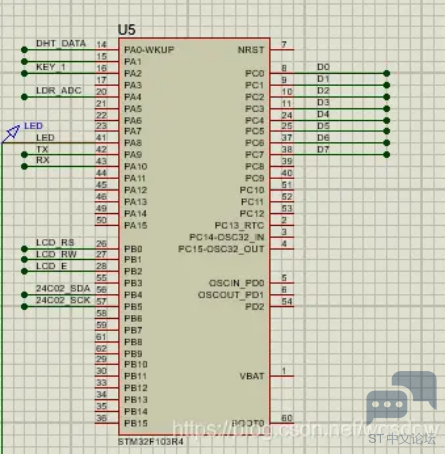Click the D4 net label
445x454 pixels.
pyautogui.click(x=323, y=114)
